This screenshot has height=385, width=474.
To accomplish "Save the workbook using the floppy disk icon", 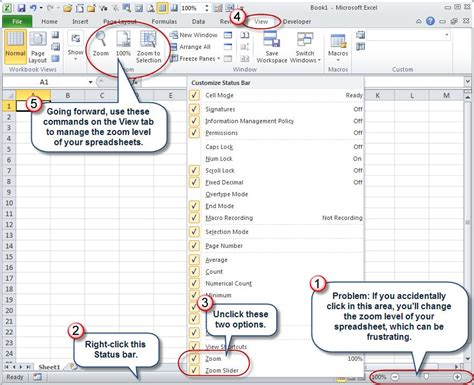I will 21,8.
